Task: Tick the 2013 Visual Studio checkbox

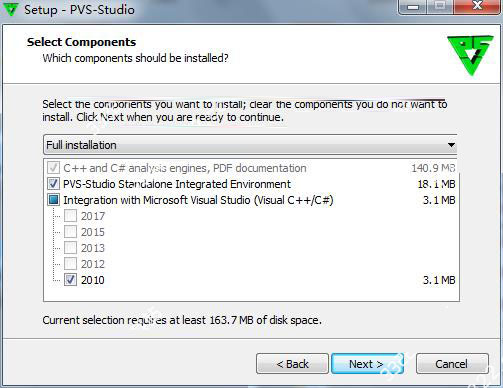Action: pos(70,248)
